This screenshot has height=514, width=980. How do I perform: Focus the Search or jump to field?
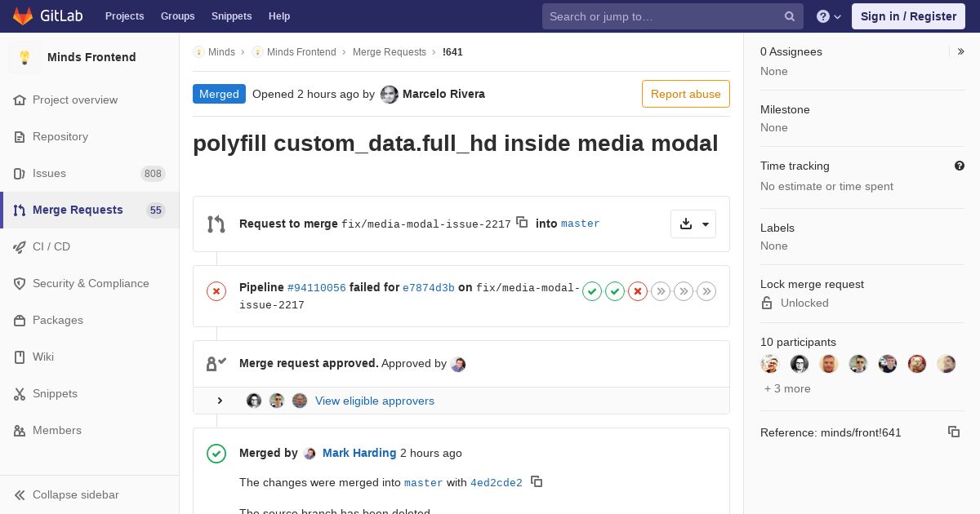coord(672,16)
